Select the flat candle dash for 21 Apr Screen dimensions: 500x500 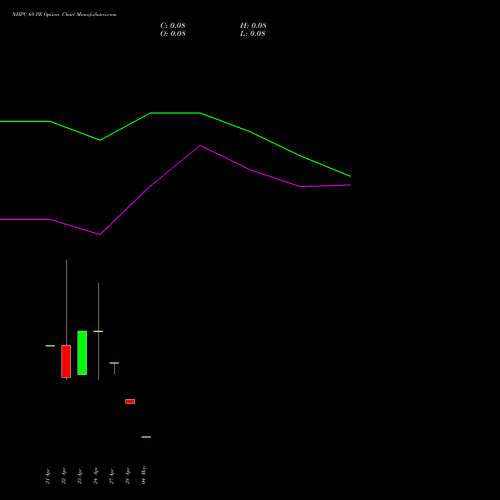click(x=50, y=346)
